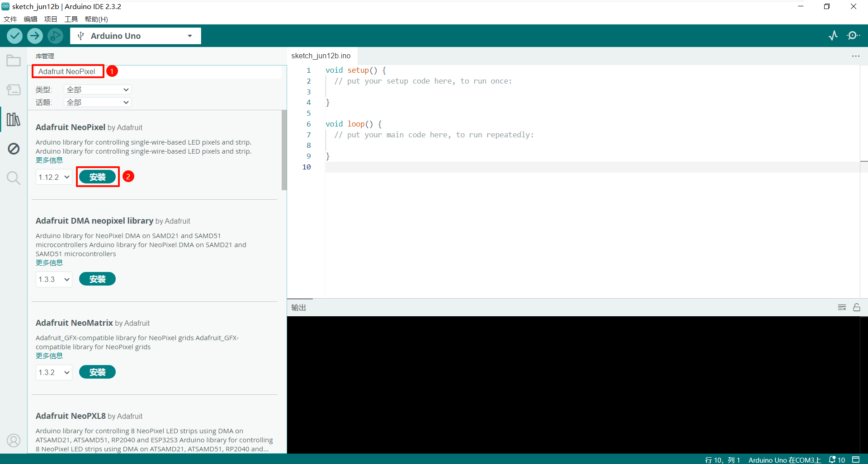Open the 文件 menu
Image resolution: width=868 pixels, height=464 pixels.
(10, 19)
